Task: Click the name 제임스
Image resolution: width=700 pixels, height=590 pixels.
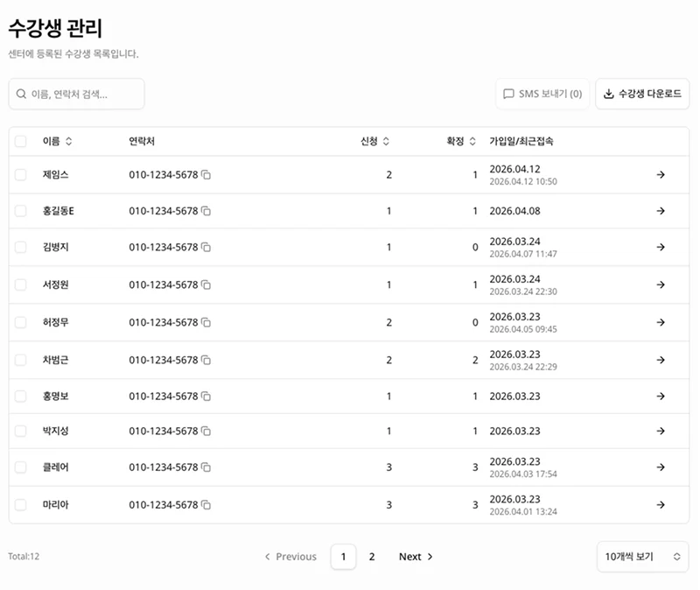Action: tap(55, 174)
